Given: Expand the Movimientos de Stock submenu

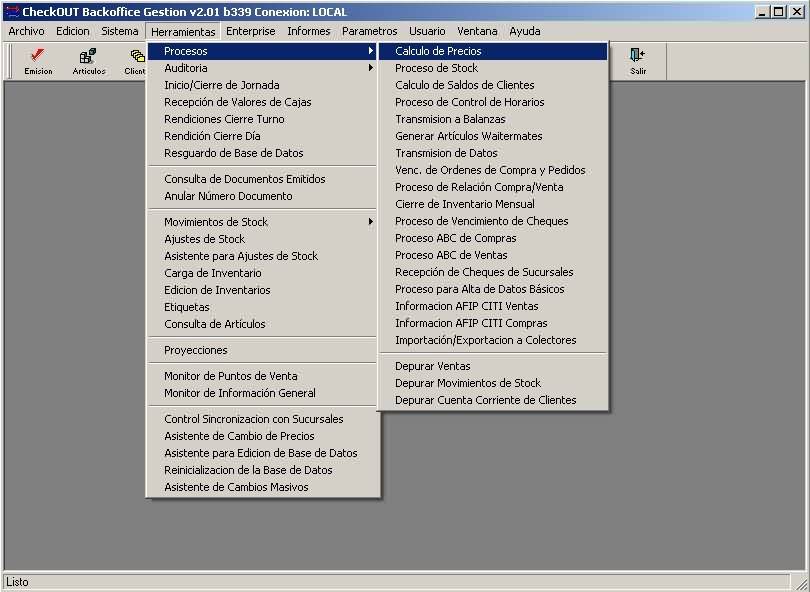Looking at the screenshot, I should coord(262,222).
